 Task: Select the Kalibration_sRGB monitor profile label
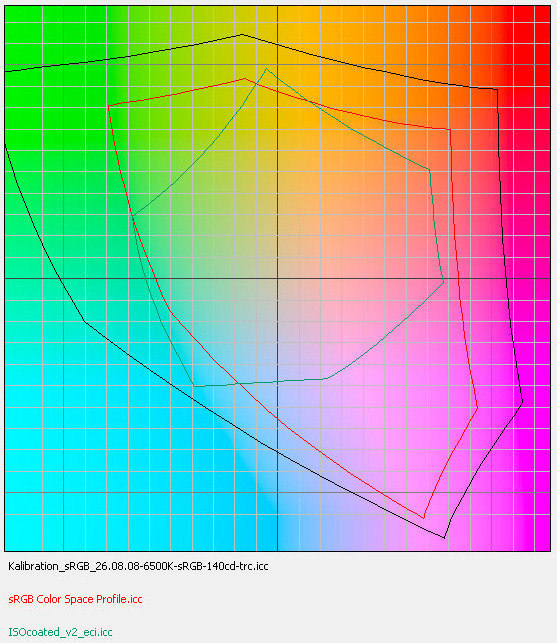[x=138, y=566]
